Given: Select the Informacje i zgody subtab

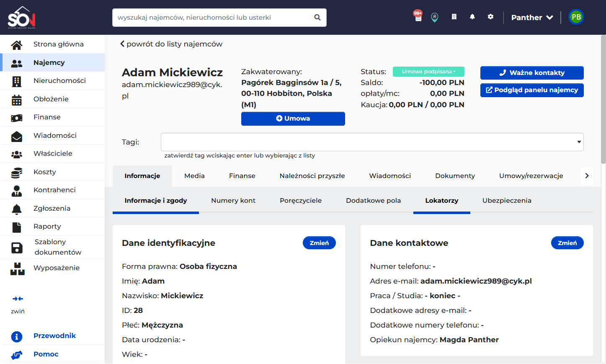Looking at the screenshot, I should [156, 201].
